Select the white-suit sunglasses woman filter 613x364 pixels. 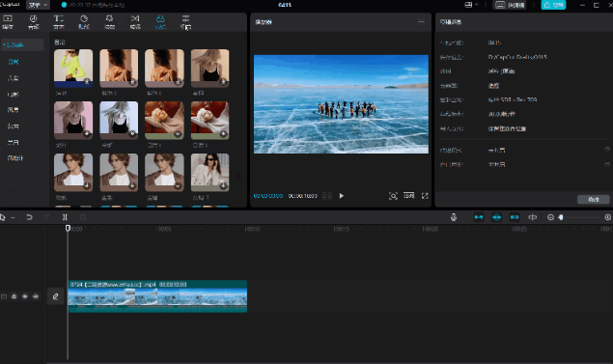pos(209,172)
